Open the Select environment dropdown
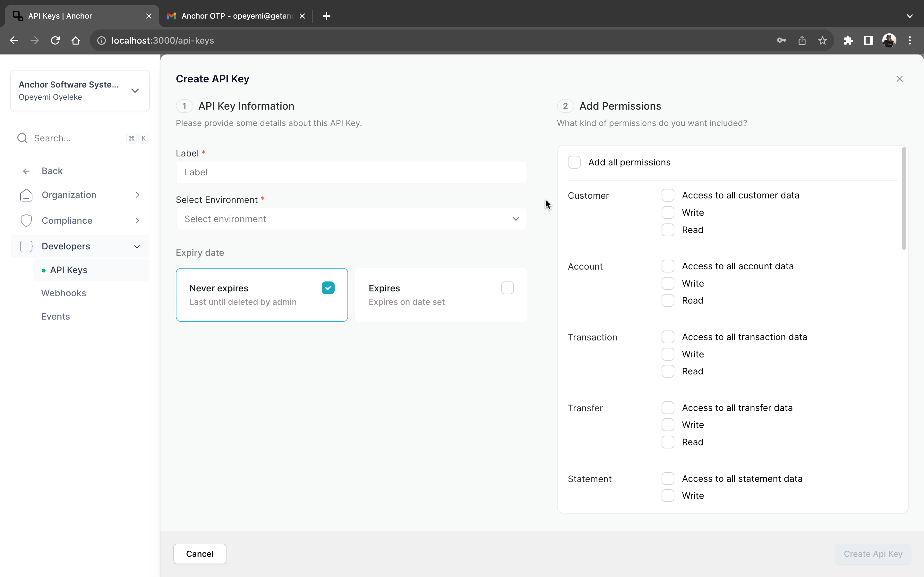Viewport: 924px width, 577px height. click(x=351, y=219)
